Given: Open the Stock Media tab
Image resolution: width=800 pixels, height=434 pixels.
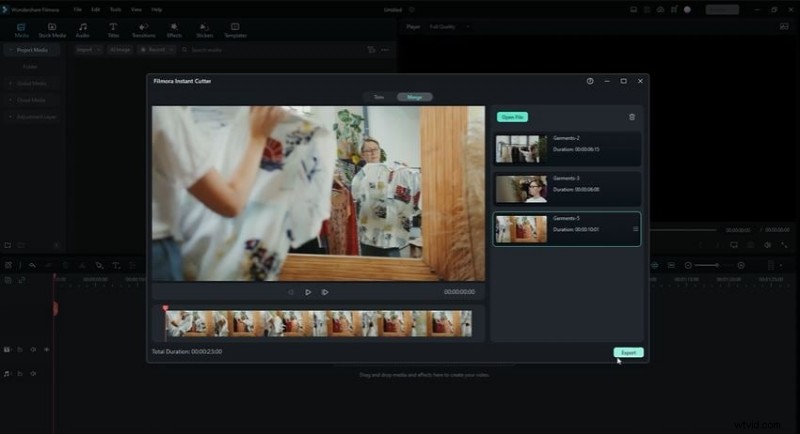Looking at the screenshot, I should tap(52, 31).
